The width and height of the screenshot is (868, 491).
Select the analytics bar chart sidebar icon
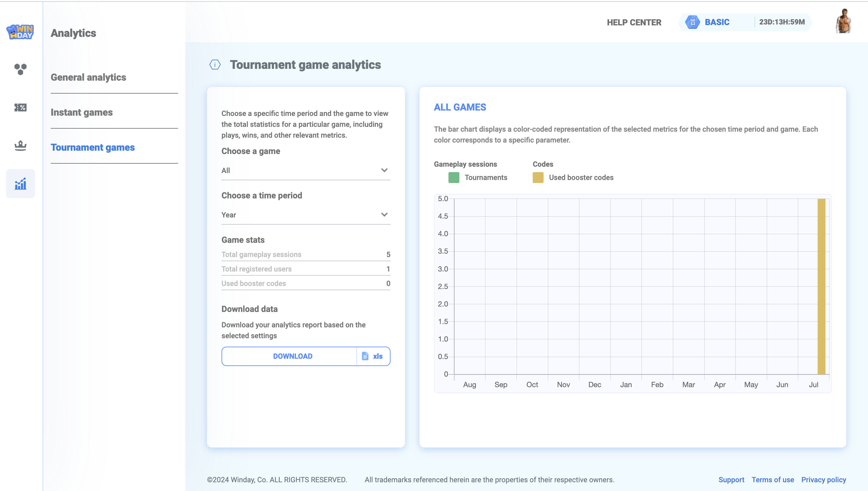click(20, 184)
